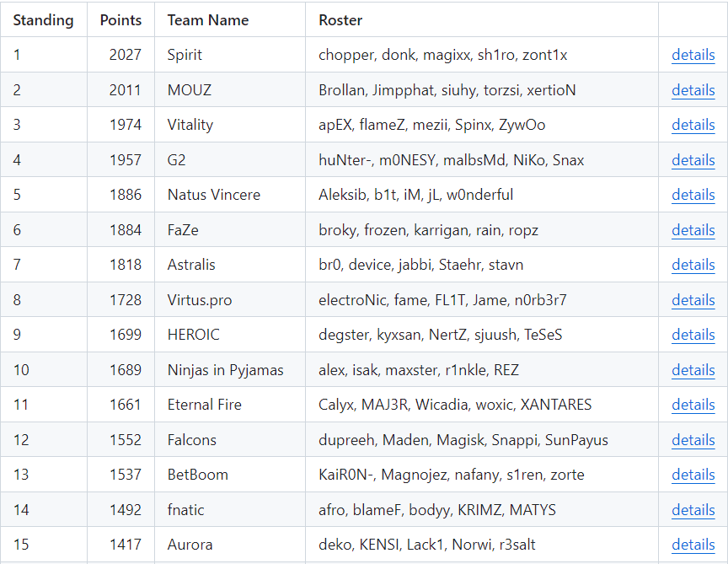Open details for Astralis
This screenshot has height=564, width=728.
point(693,265)
